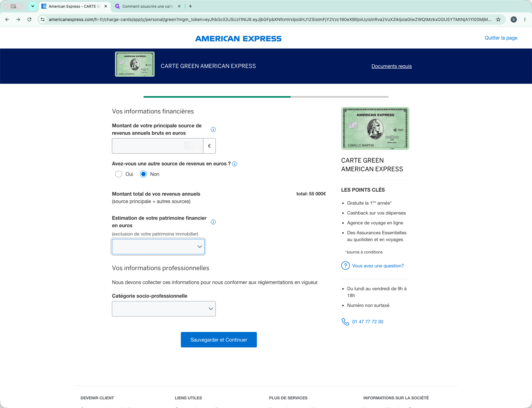This screenshot has height=408, width=532.
Task: Click 'CARTE GREEN AMERICAN EXPRESS' banner title
Action: [x=208, y=66]
